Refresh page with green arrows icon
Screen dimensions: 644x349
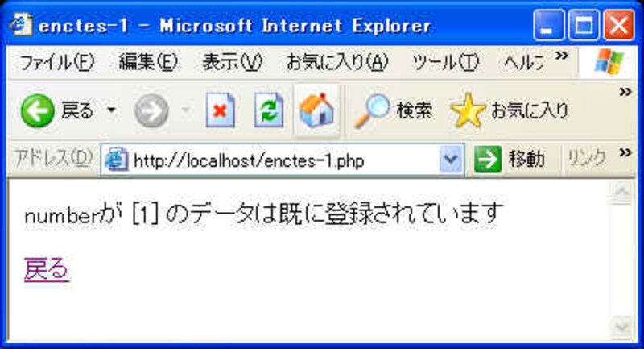pos(269,110)
